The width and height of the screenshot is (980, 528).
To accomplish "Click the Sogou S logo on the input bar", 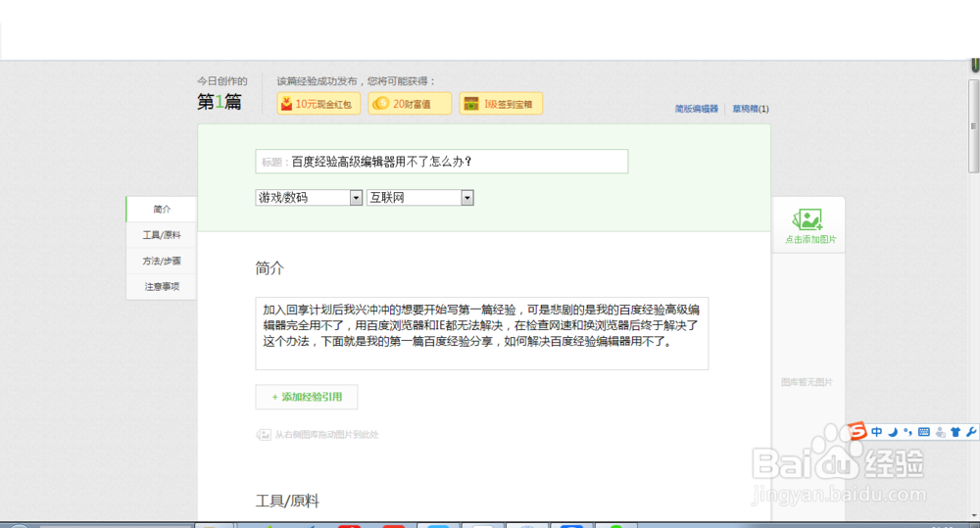I will pos(857,431).
